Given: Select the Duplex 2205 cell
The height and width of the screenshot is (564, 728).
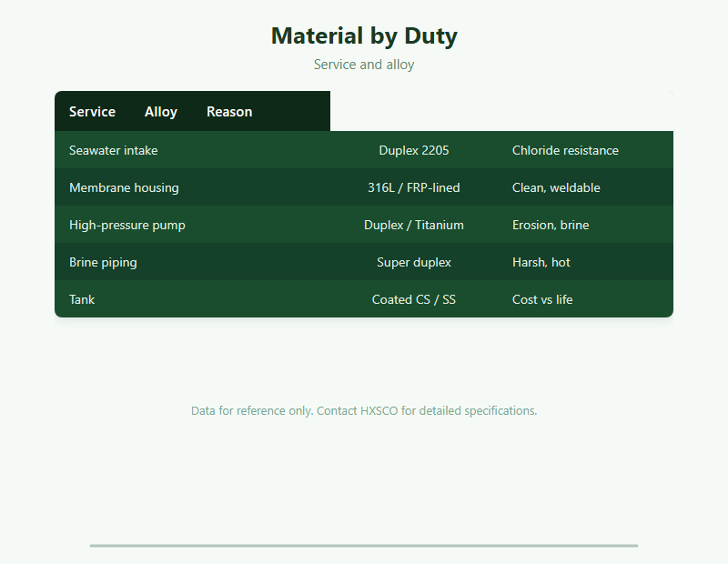Looking at the screenshot, I should pyautogui.click(x=414, y=150).
